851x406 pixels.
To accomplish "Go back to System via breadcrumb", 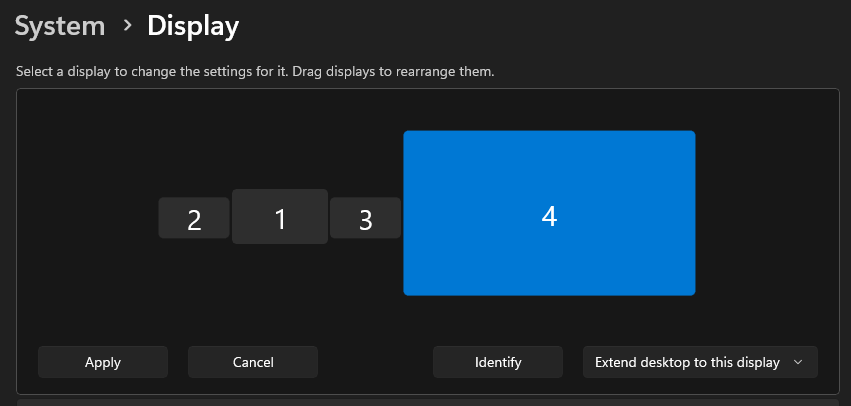I will (60, 26).
